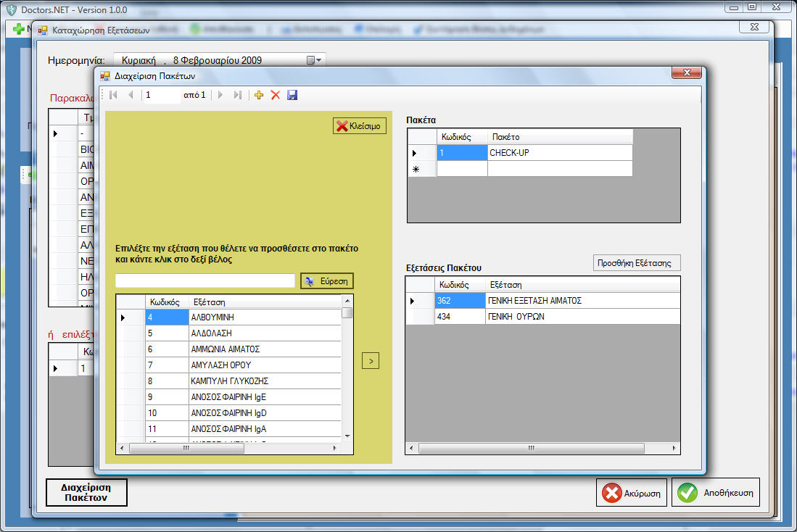Click package exams horizontal scrollbar right arrow

(x=674, y=448)
